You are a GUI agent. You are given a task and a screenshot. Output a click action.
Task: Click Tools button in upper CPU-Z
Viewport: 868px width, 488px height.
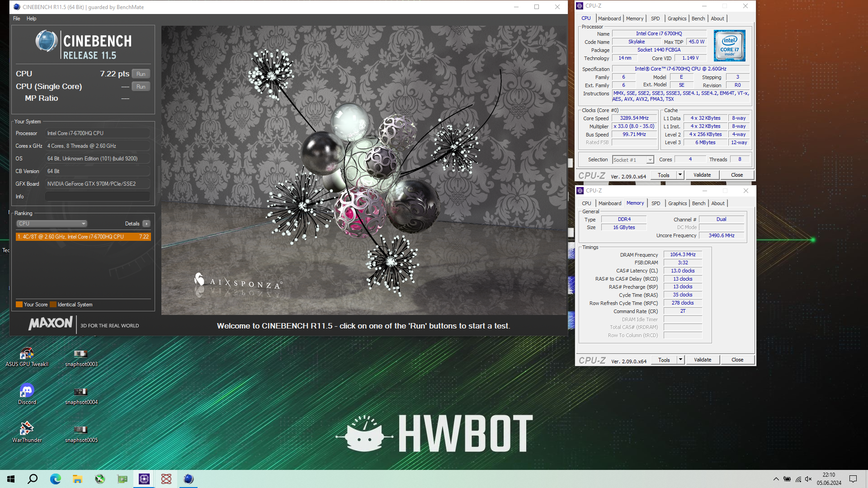[664, 175]
